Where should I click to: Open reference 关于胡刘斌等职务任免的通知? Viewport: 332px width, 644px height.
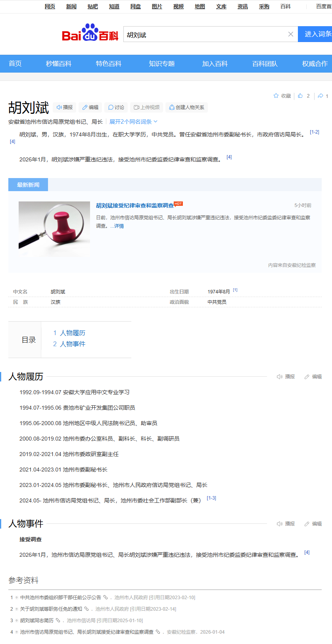click(x=51, y=609)
